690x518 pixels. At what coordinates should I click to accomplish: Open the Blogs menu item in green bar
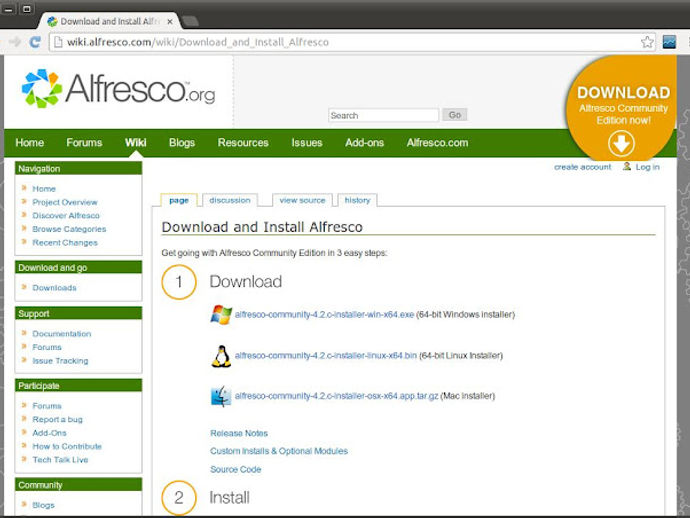[182, 143]
